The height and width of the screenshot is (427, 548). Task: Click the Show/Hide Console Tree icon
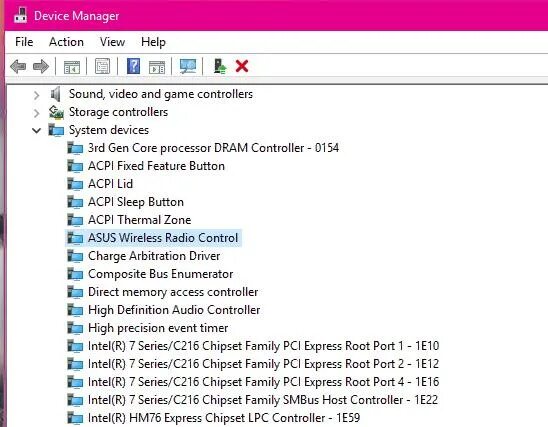click(x=72, y=66)
